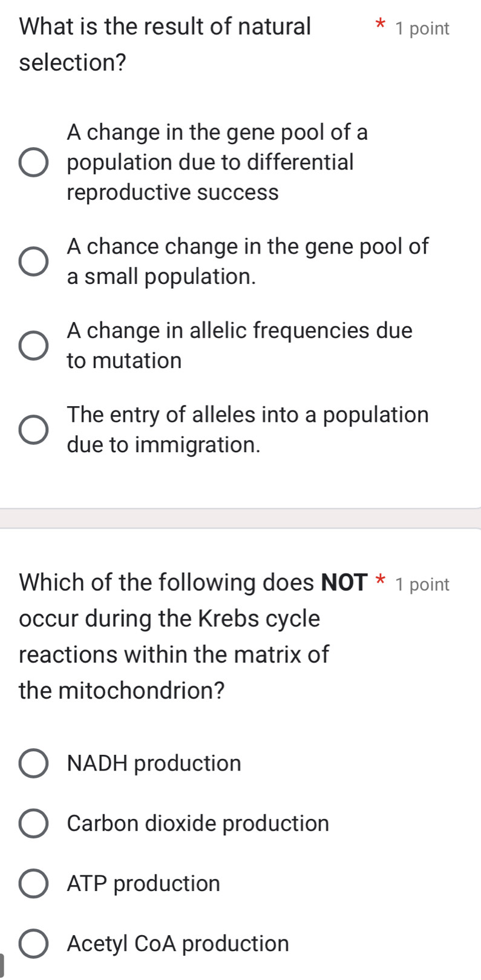Select the 'gene pool change due to differential reproductive success' option
Screen dimensions: 481x980
(x=34, y=162)
